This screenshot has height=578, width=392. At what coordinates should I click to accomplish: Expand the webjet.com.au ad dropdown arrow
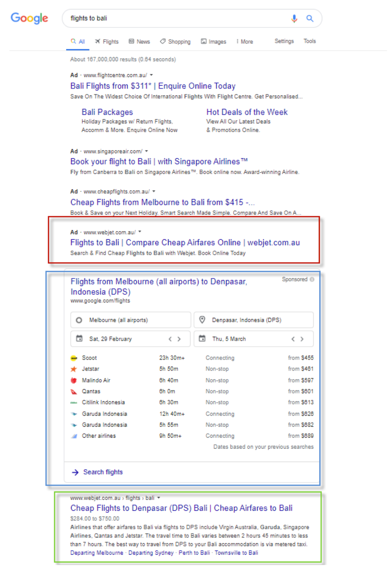click(140, 232)
